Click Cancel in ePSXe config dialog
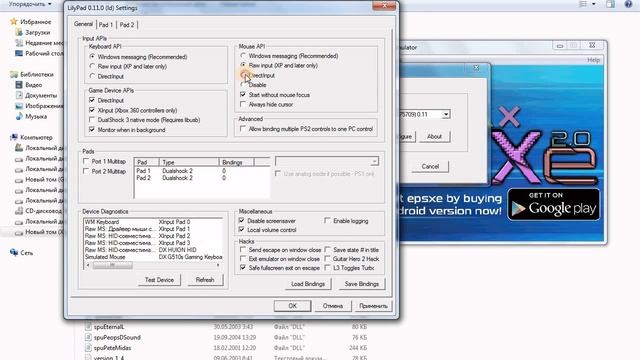The width and height of the screenshot is (640, 360). tap(430, 167)
